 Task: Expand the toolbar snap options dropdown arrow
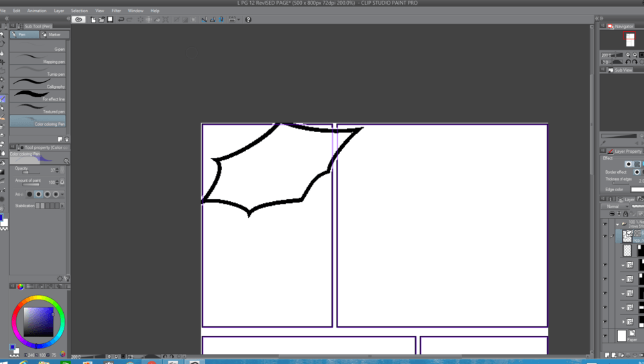tap(239, 19)
